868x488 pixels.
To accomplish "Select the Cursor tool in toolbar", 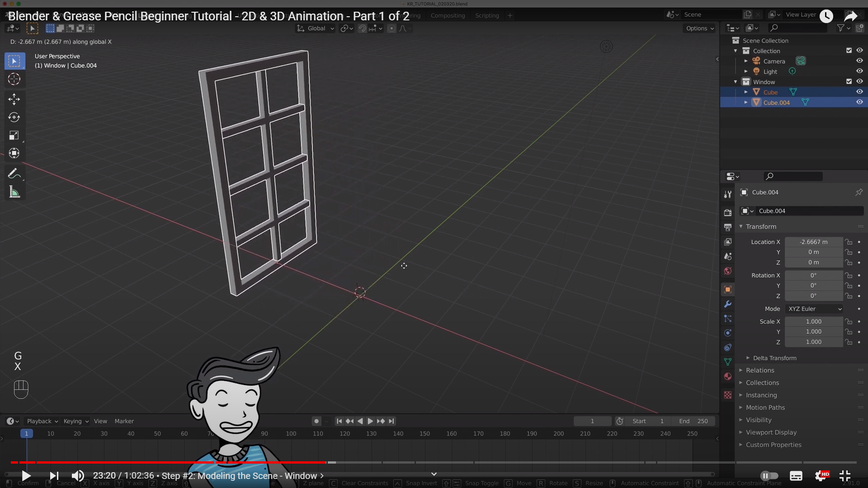I will 14,79.
